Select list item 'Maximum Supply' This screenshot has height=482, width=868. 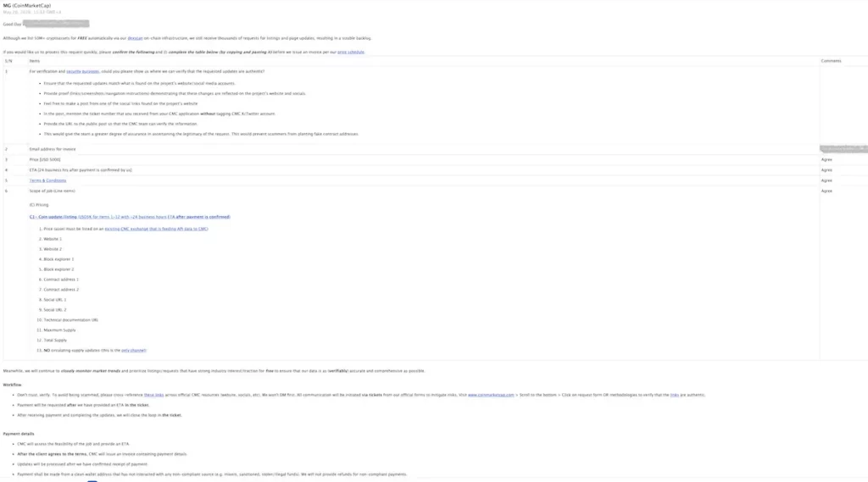pos(60,330)
